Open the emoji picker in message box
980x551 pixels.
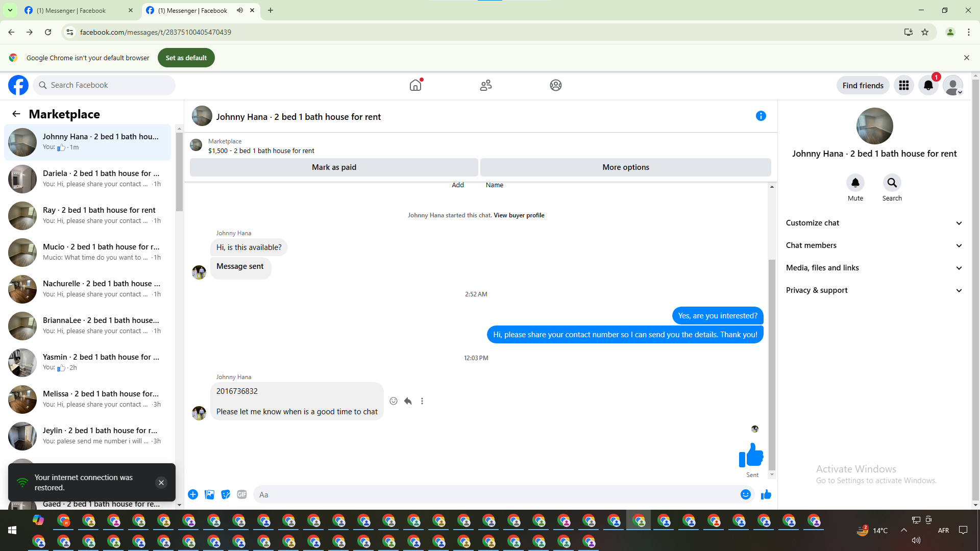click(746, 494)
